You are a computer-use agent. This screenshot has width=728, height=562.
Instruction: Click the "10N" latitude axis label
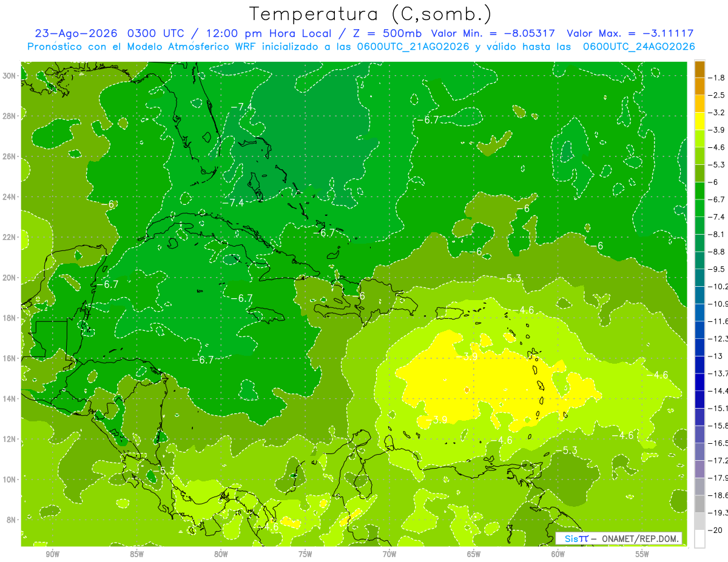click(x=9, y=480)
